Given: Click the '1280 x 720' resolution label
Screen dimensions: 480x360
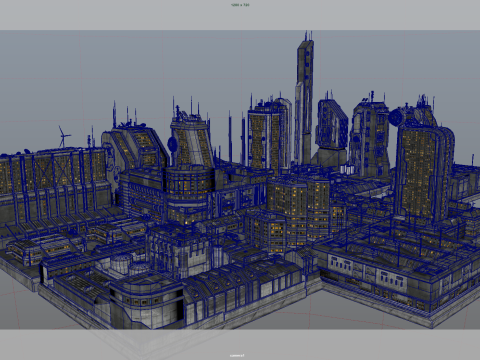Looking at the screenshot, I should pyautogui.click(x=240, y=5).
